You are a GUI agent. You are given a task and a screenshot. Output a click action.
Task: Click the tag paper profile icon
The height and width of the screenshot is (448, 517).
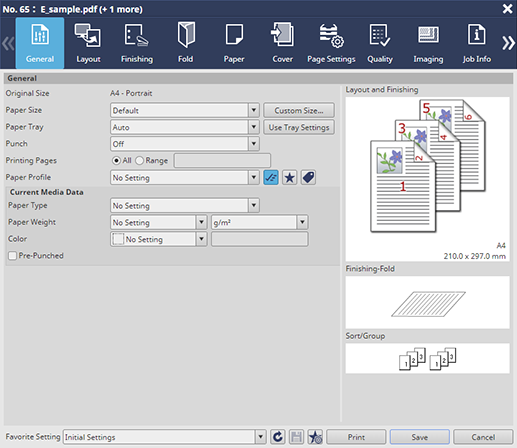308,177
